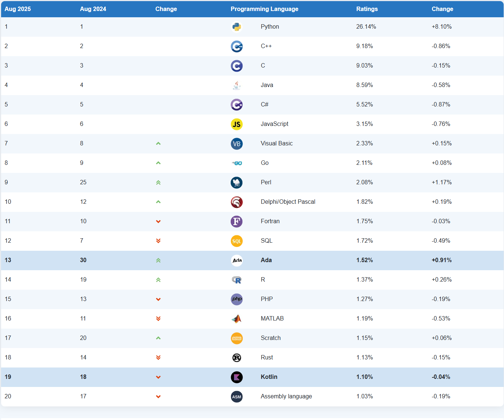Click the Aug 2025 column header

[x=18, y=9]
